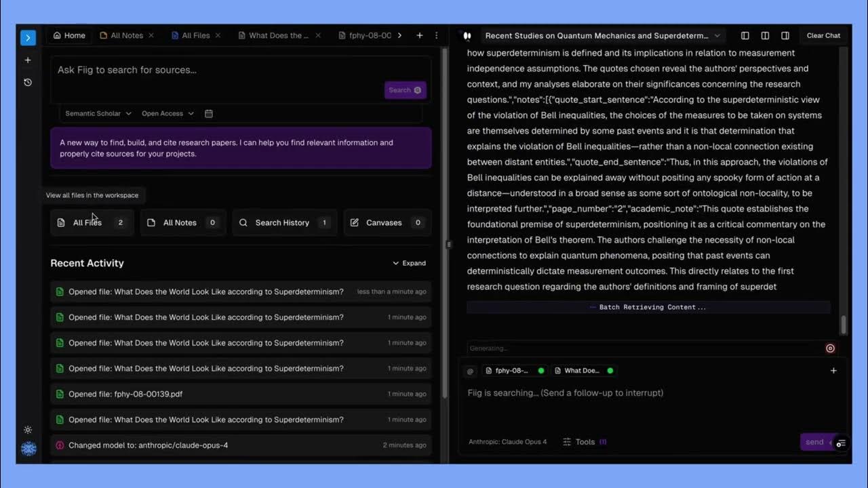Image resolution: width=868 pixels, height=488 pixels.
Task: Select the split-view layout icon
Action: (x=765, y=35)
